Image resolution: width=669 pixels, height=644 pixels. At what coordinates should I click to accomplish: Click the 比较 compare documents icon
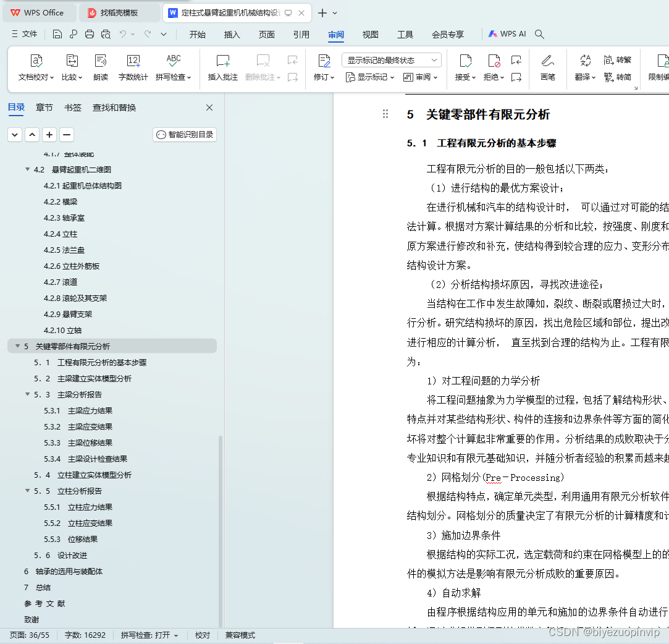pos(72,61)
